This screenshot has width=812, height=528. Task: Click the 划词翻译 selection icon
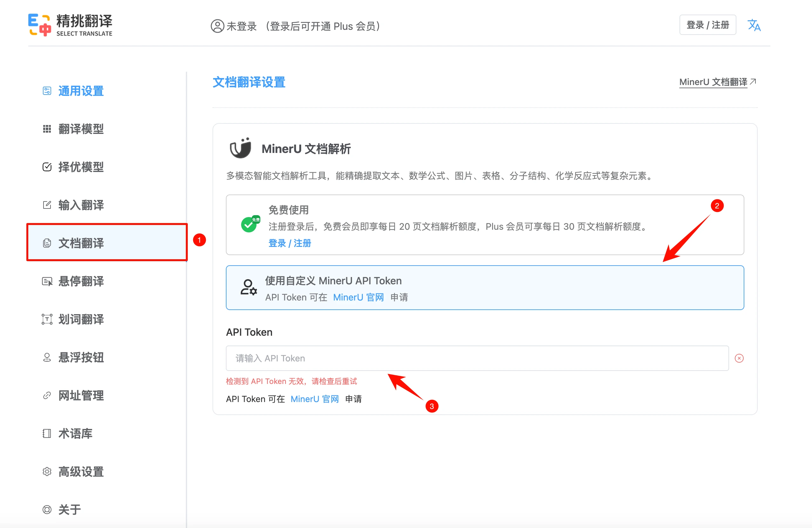(x=47, y=320)
